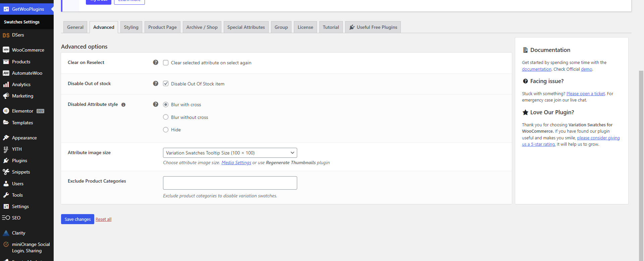Click the Snippets scissors icon
644x261 pixels.
(x=6, y=172)
